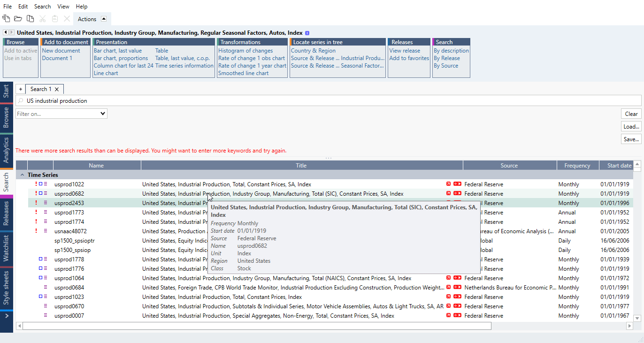Click red arrow link icon in usprod1023 row
This screenshot has width=644, height=343.
pyautogui.click(x=448, y=297)
